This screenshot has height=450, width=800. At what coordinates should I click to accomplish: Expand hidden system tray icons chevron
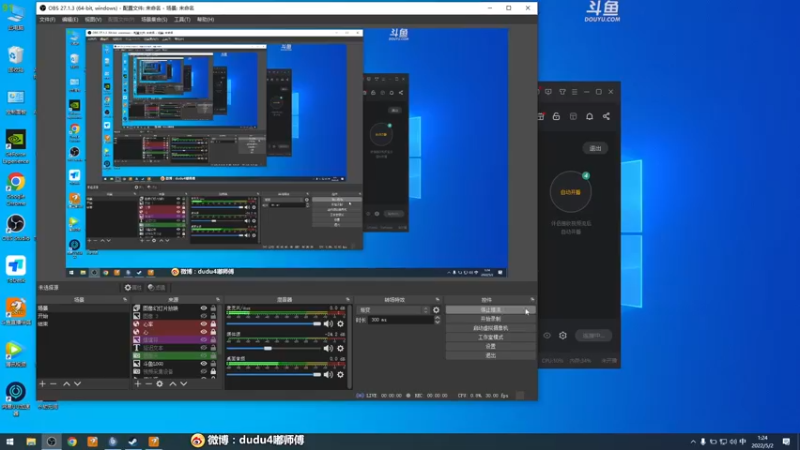pos(693,442)
